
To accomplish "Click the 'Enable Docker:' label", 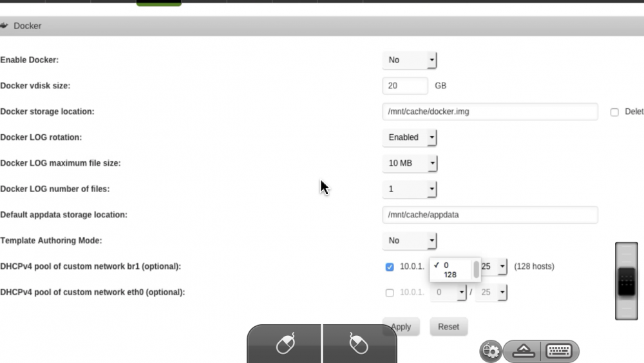I will 30,60.
